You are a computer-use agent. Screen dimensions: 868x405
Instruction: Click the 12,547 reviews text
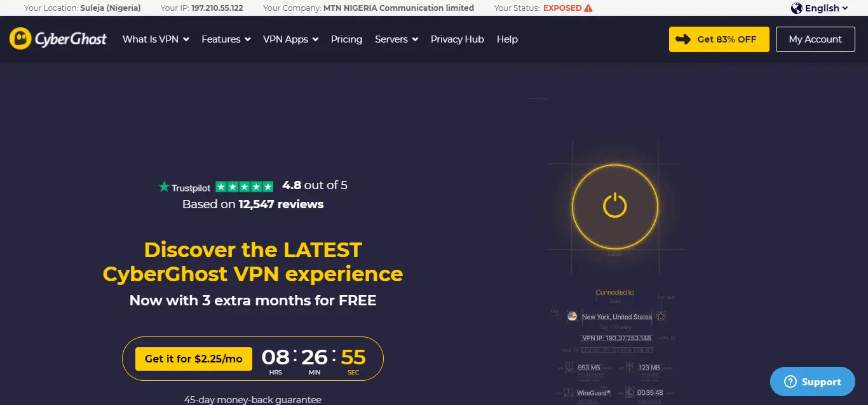pyautogui.click(x=281, y=204)
